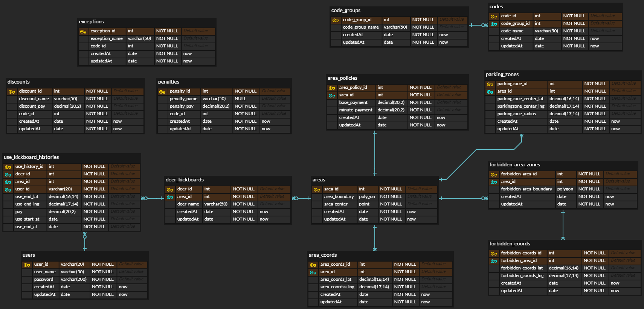644x309 pixels.
Task: Click the foreign key icon of area_id in parking_zones
Action: [490, 92]
